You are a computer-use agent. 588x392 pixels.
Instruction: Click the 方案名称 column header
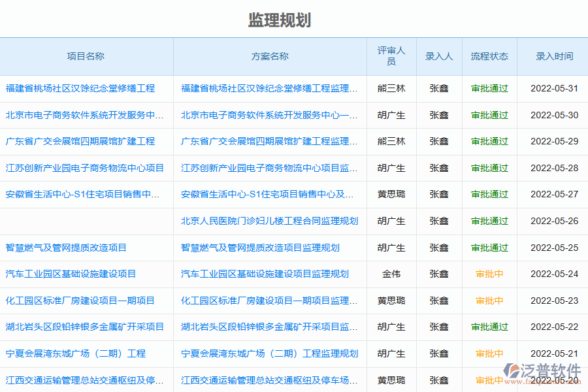click(x=270, y=56)
